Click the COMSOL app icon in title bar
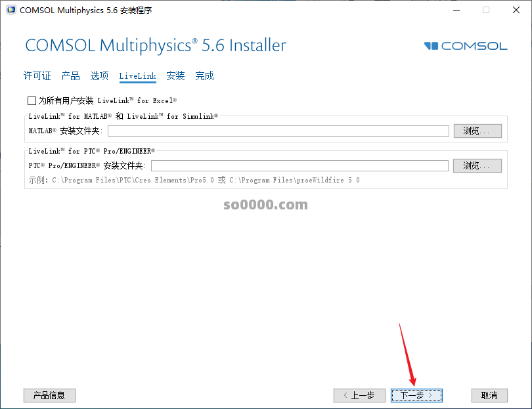The width and height of the screenshot is (532, 409). click(10, 10)
